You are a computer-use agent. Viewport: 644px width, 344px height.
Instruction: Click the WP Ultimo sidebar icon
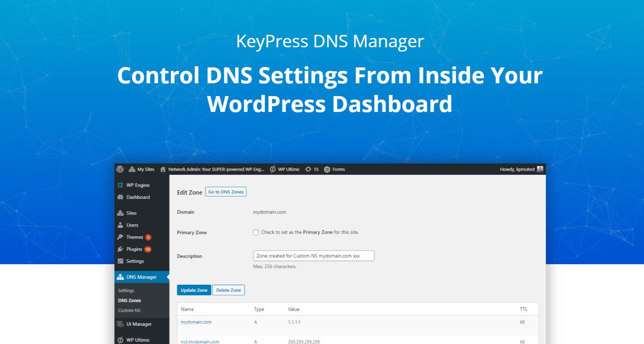pyautogui.click(x=120, y=340)
